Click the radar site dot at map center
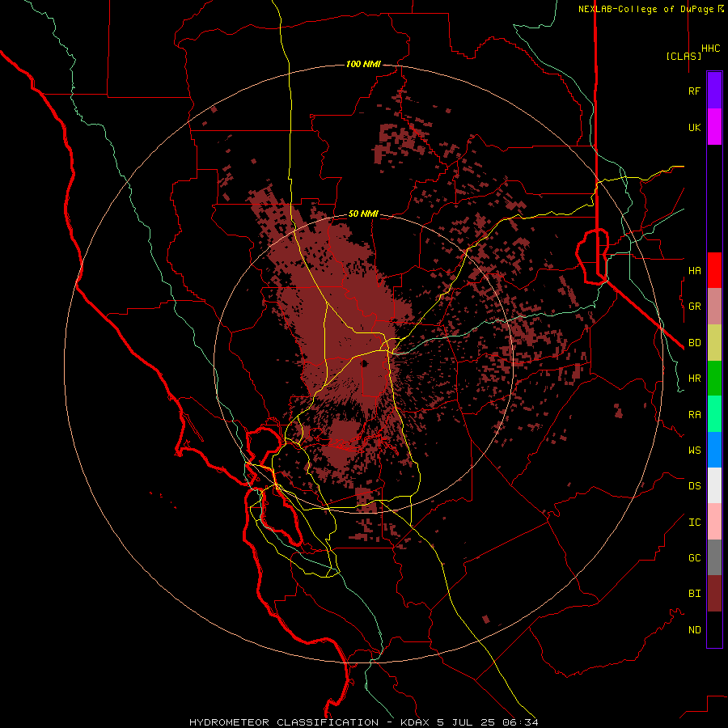728x728 pixels. point(365,363)
